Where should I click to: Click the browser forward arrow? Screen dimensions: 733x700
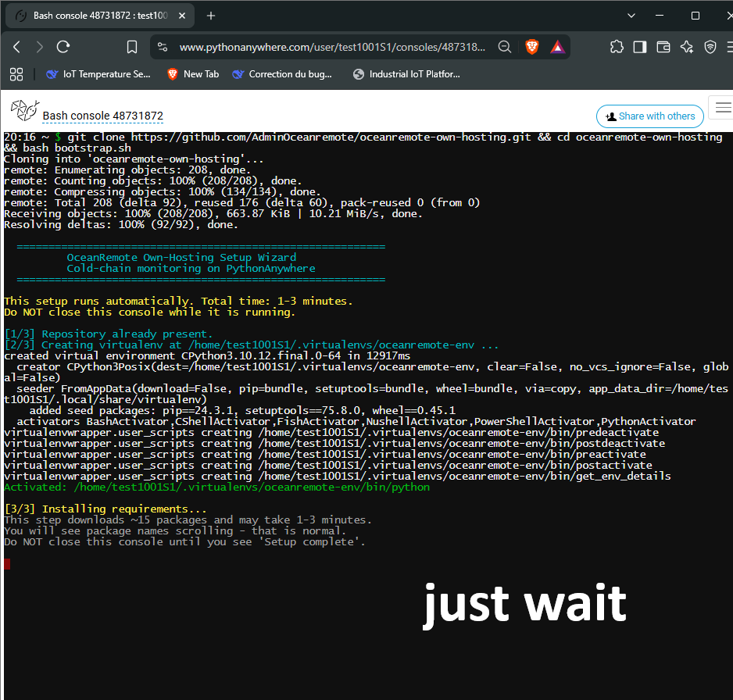coord(40,47)
